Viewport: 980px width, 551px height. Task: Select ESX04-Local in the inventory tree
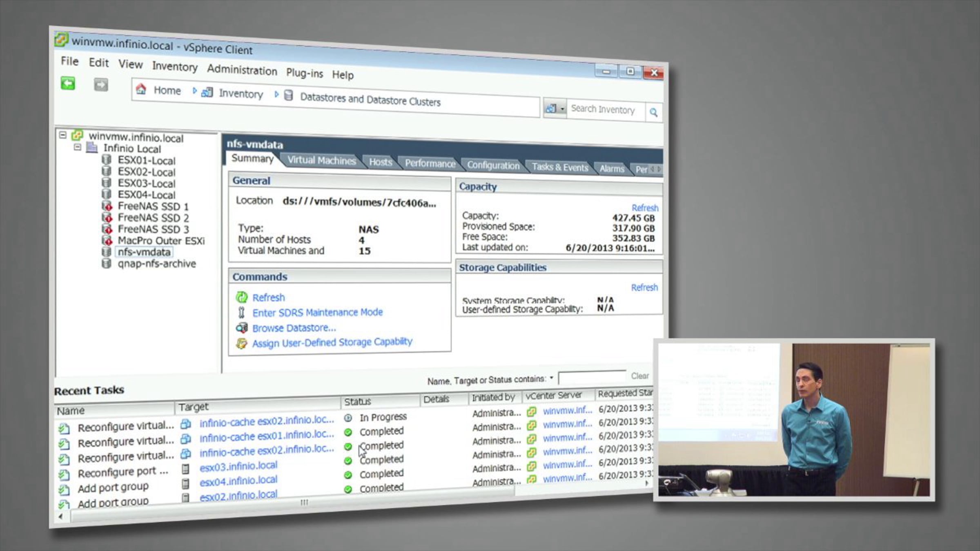[x=147, y=195]
